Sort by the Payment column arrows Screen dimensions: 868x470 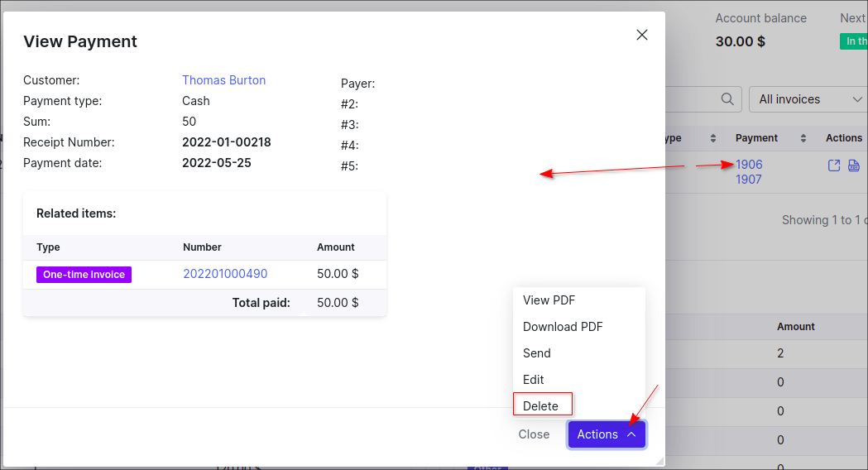click(x=803, y=138)
